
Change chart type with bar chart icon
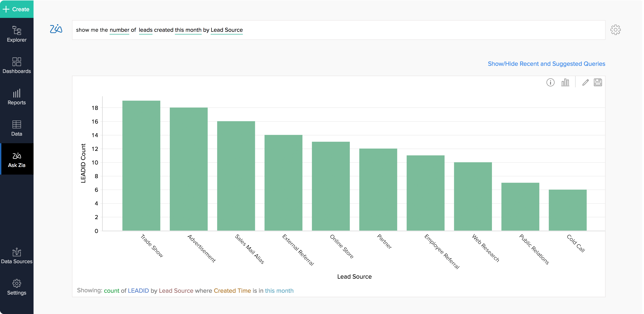pyautogui.click(x=565, y=82)
